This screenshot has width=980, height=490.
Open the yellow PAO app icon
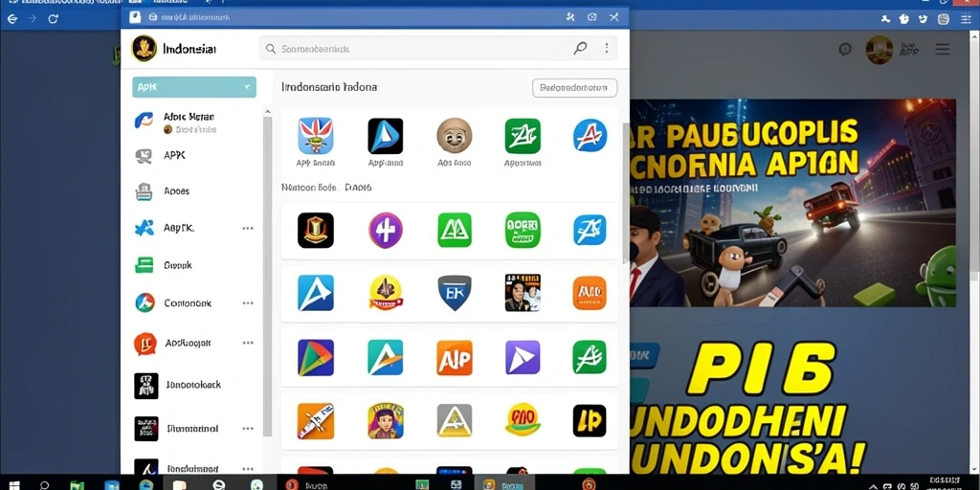(523, 421)
